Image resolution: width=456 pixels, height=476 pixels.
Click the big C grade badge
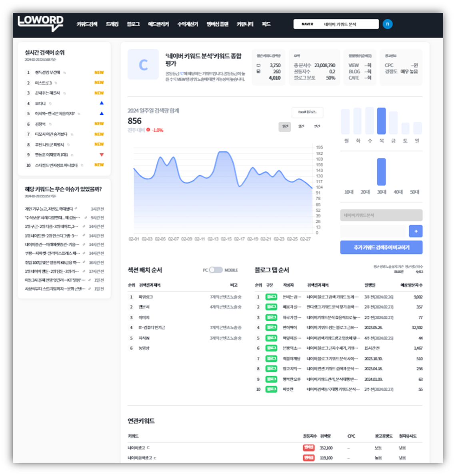point(143,64)
